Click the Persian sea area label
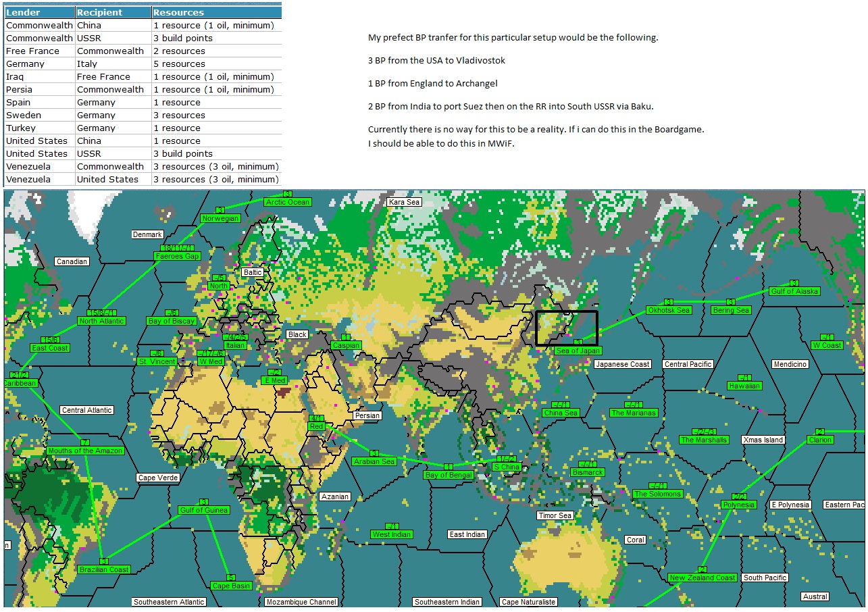The image size is (868, 612). pos(367,415)
